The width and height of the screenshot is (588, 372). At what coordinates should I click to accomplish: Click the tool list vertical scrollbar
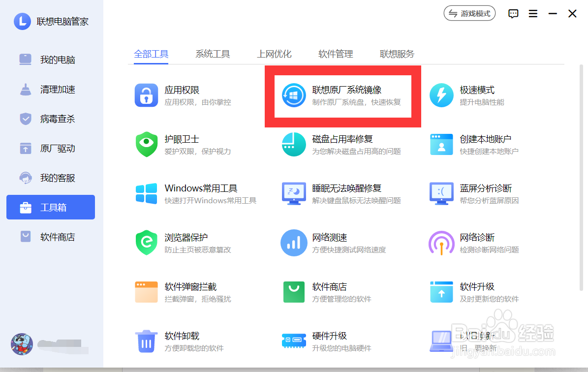click(x=581, y=178)
